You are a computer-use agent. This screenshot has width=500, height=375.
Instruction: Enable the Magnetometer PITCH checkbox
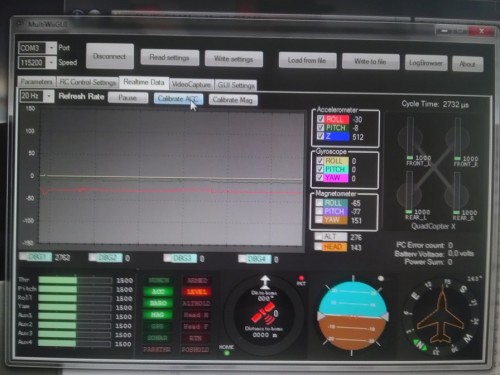click(319, 211)
